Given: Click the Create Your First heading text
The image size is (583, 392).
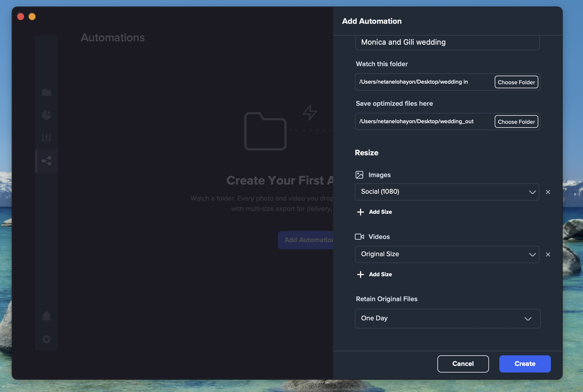Looking at the screenshot, I should 280,181.
